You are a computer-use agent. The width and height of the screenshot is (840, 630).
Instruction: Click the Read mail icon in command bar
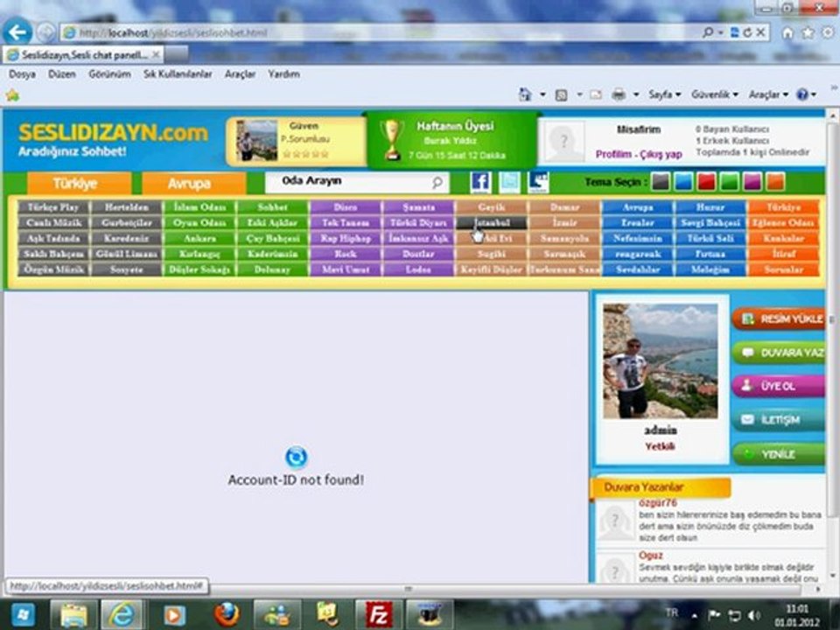[596, 94]
